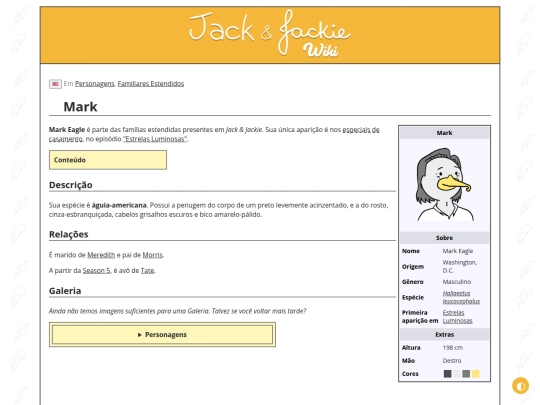This screenshot has width=540, height=405.
Task: Select the light white color swatch
Action: tap(457, 374)
